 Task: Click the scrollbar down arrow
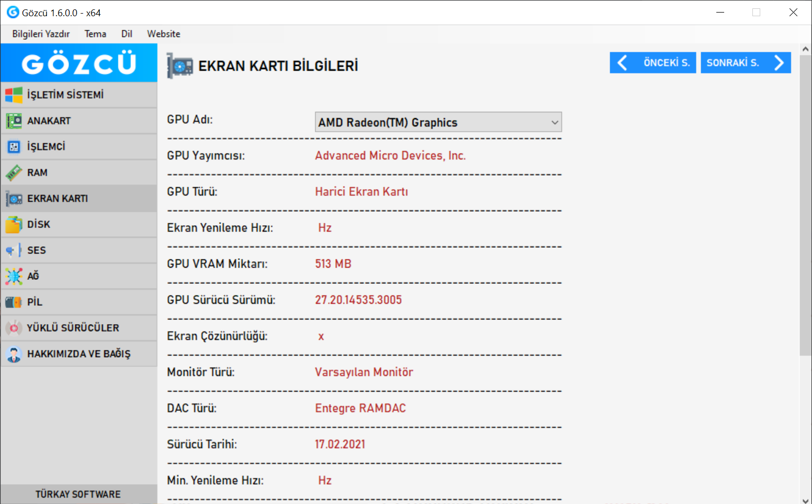pyautogui.click(x=805, y=500)
